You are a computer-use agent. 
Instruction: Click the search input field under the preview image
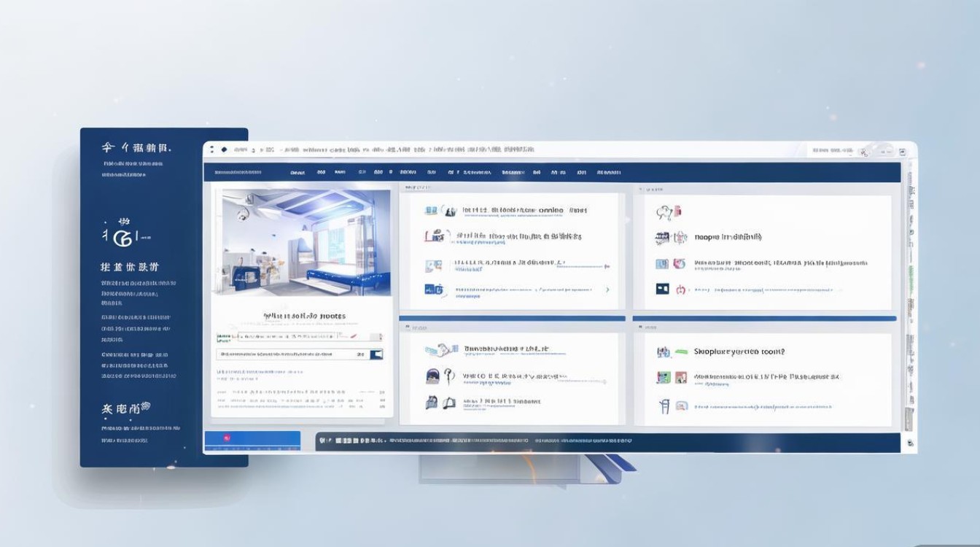pos(292,354)
